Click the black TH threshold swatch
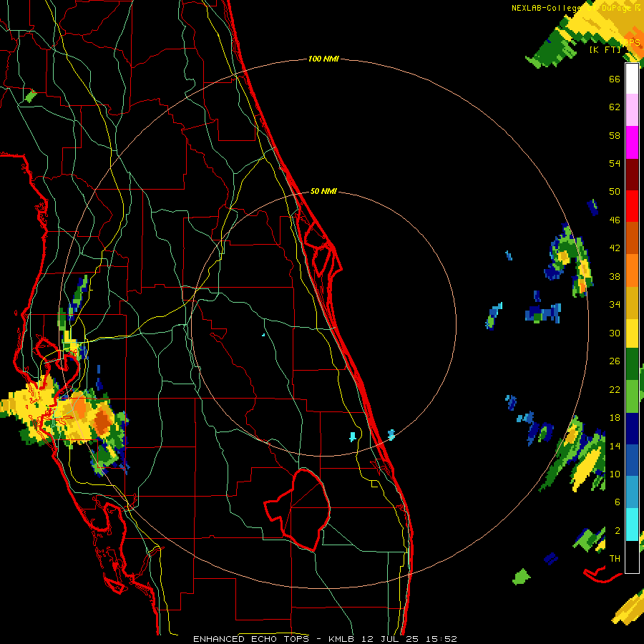644x644 pixels. click(632, 557)
